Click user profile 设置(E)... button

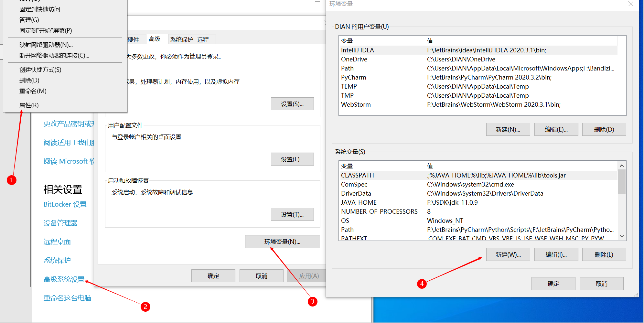click(x=292, y=159)
